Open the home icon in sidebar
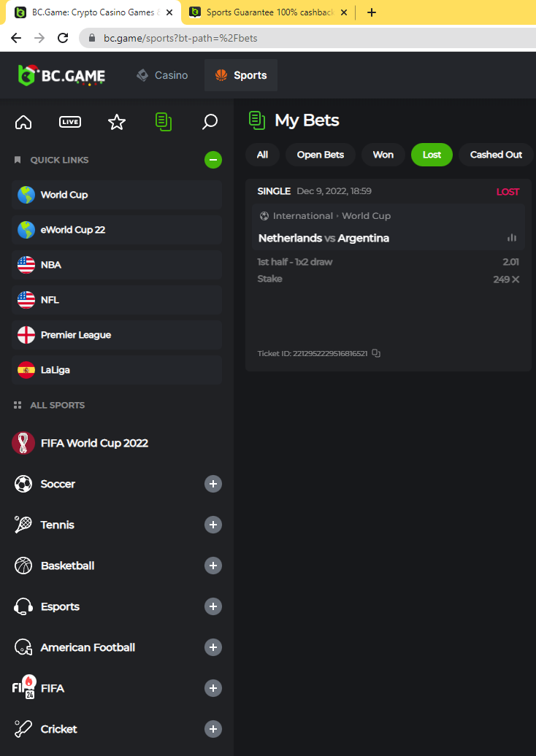This screenshot has width=536, height=756. [23, 122]
